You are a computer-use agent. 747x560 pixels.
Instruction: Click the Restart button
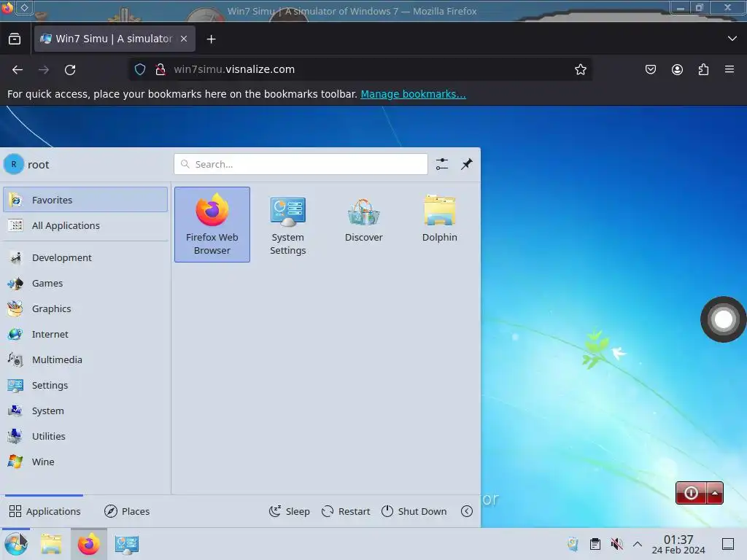coord(345,511)
